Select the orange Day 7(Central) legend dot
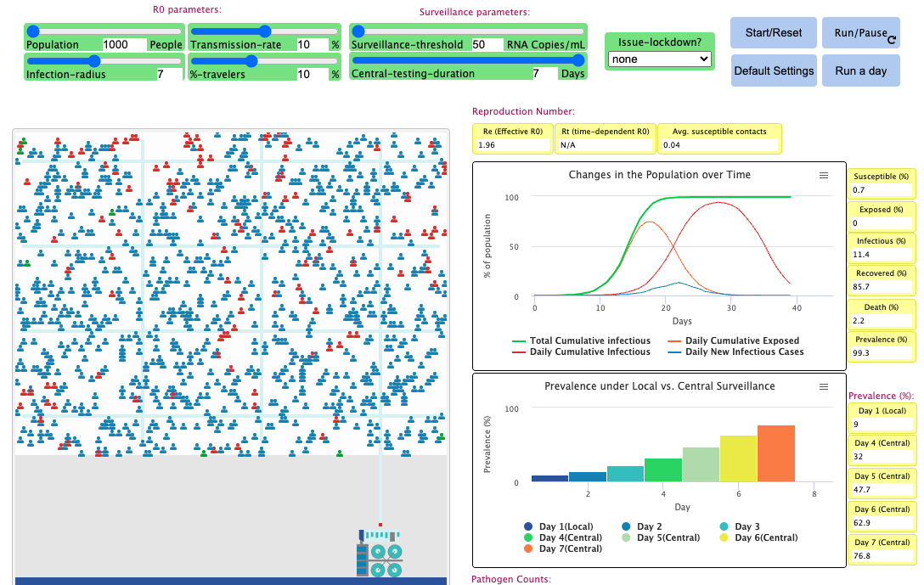 tap(527, 548)
